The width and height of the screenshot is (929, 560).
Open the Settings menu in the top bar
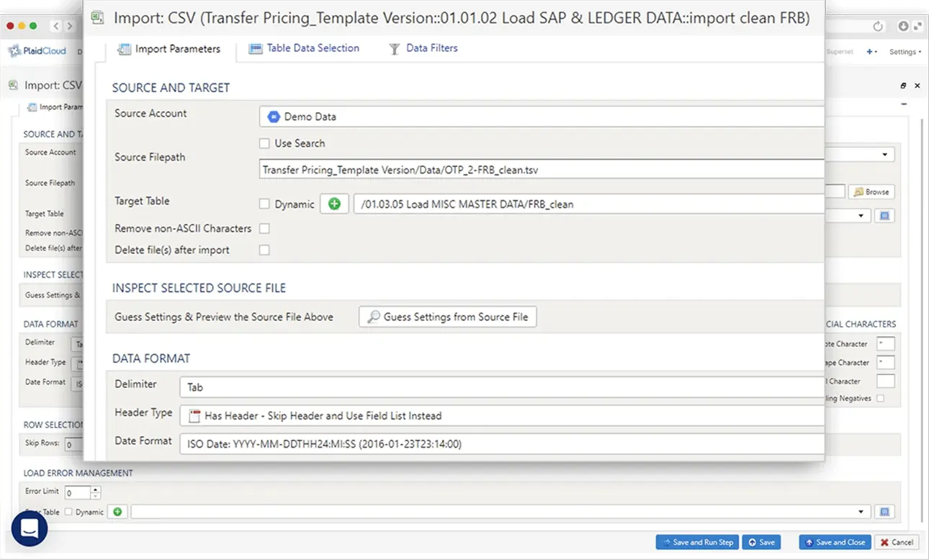[x=905, y=52]
